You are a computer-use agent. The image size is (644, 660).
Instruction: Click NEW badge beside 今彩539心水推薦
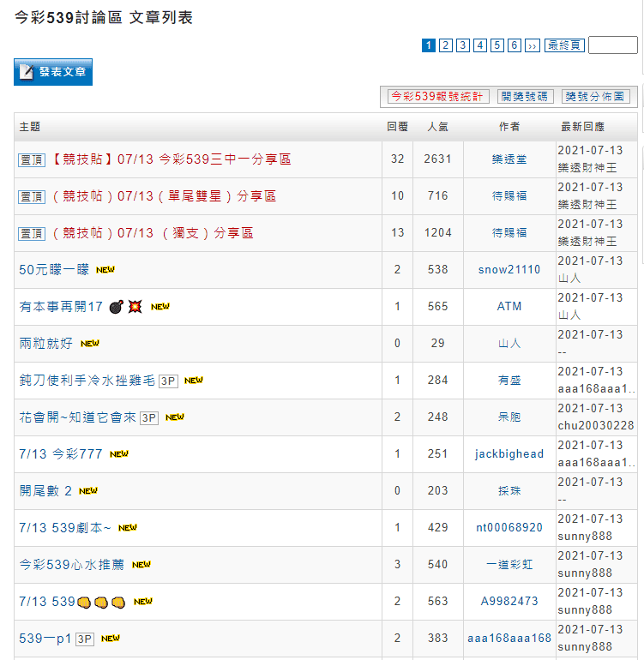141,565
